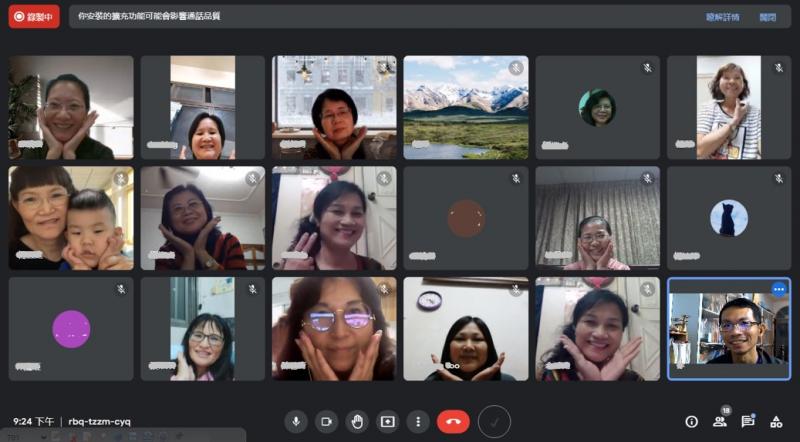Hang up with the red leave call button
The width and height of the screenshot is (800, 442).
[453, 422]
